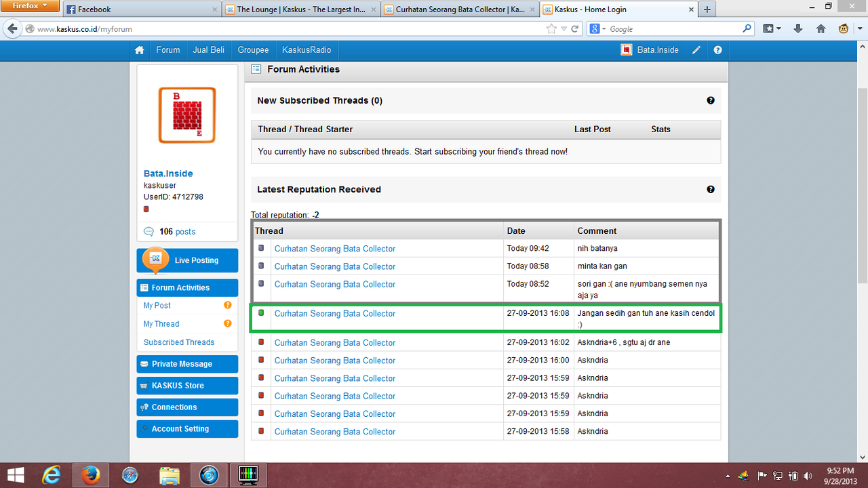Expand the URL history dropdown arrow

564,29
